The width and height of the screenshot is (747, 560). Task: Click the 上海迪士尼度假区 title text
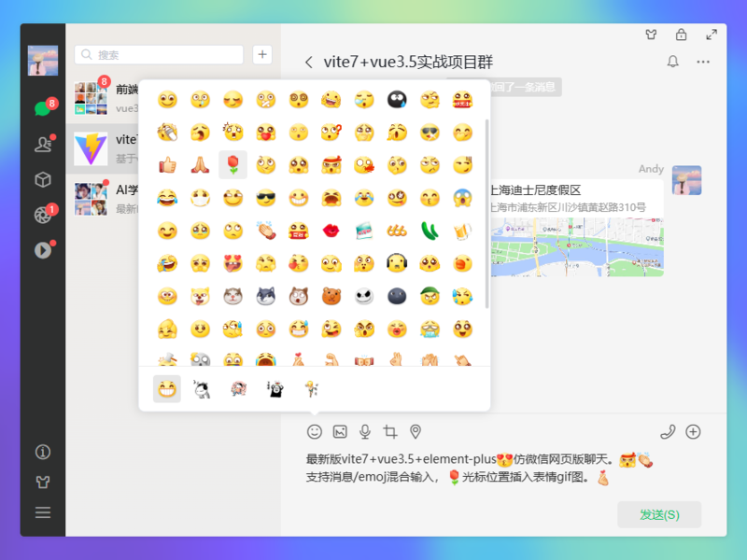coord(535,190)
